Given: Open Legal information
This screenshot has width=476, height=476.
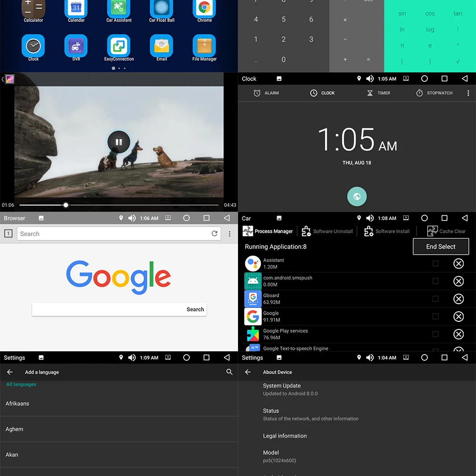Looking at the screenshot, I should click(x=357, y=436).
